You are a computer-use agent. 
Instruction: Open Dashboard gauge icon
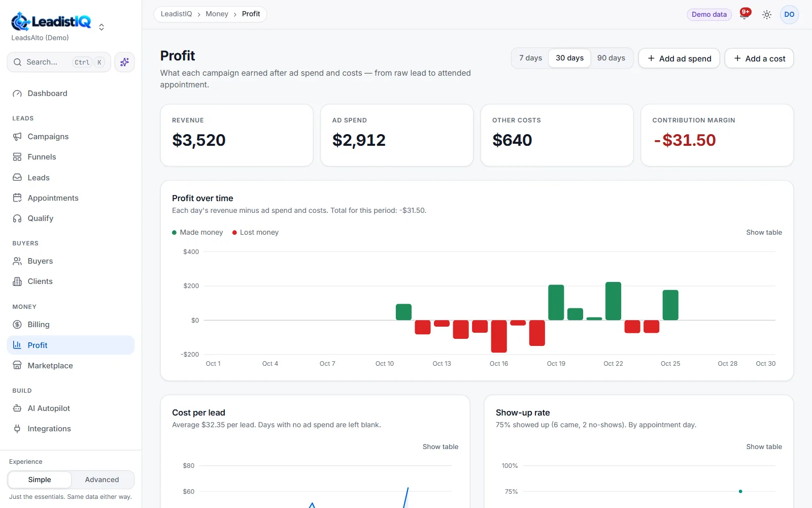point(17,93)
